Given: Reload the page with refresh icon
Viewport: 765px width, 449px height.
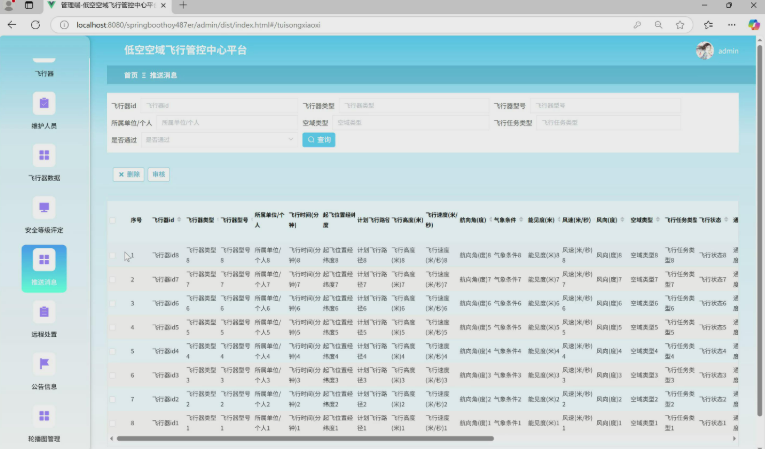Looking at the screenshot, I should click(x=35, y=25).
